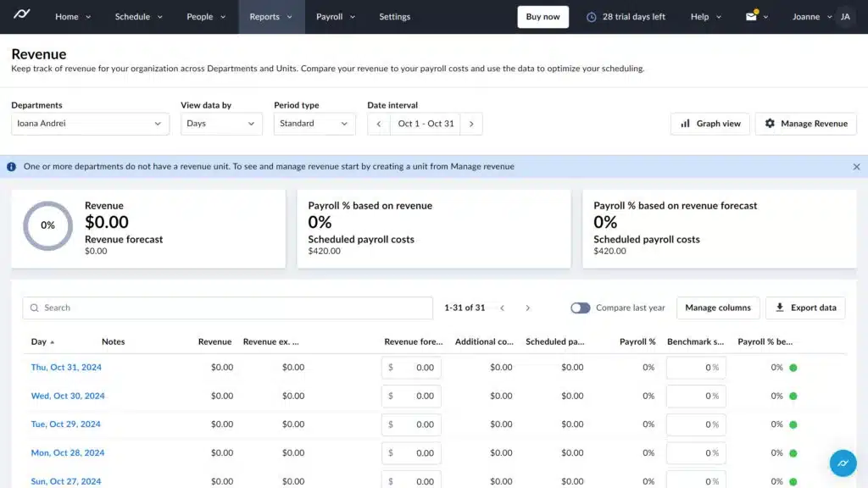This screenshot has width=868, height=488.
Task: Go to previous table page arrow
Action: 503,308
